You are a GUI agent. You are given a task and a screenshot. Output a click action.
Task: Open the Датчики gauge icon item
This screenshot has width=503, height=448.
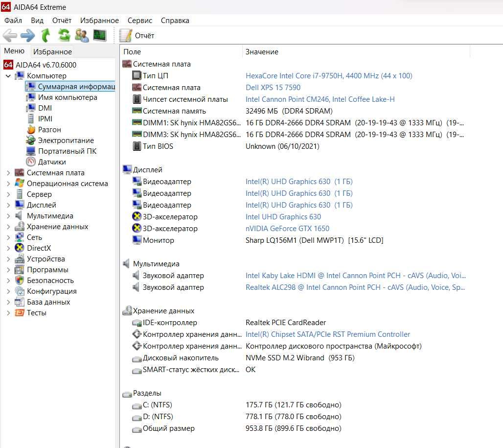[x=31, y=162]
